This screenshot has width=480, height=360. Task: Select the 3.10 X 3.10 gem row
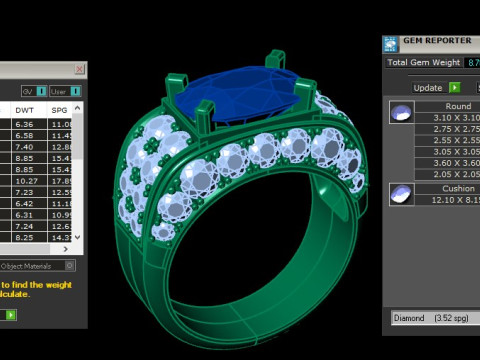coord(448,118)
